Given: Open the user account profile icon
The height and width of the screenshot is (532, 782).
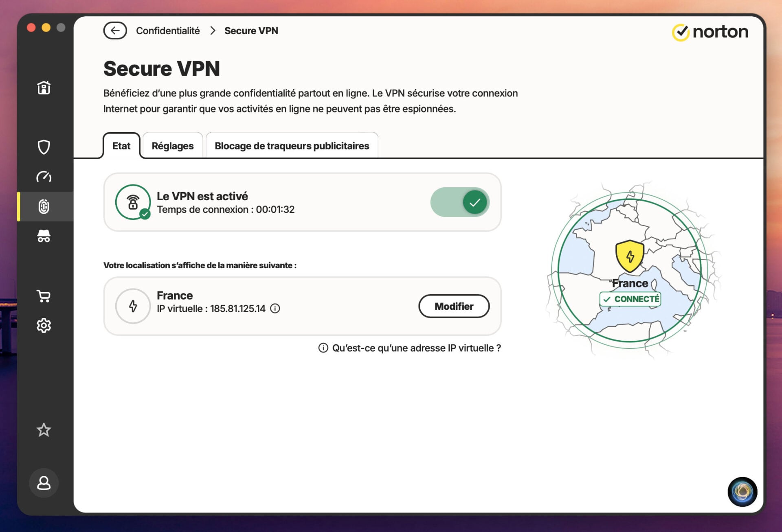Looking at the screenshot, I should tap(44, 483).
